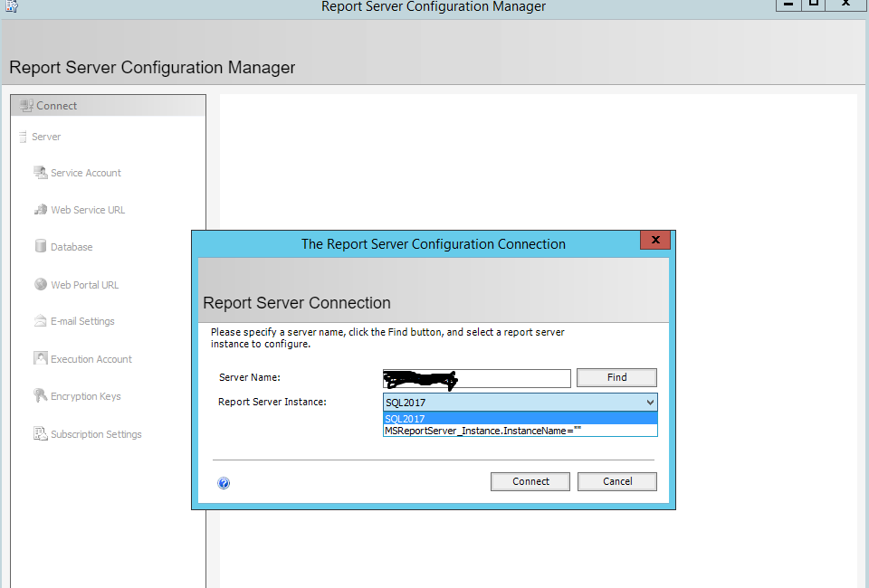Close the Configuration Connection dialog

(655, 240)
